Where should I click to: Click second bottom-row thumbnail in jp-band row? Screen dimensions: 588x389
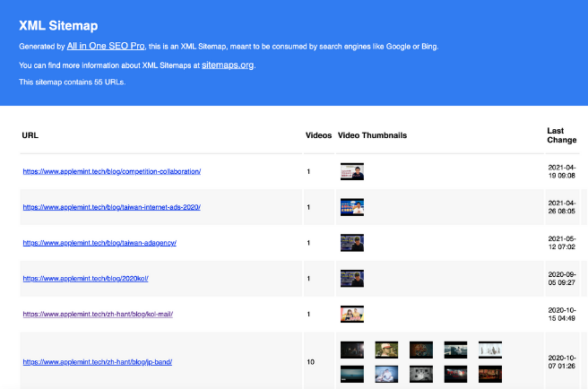pos(386,374)
